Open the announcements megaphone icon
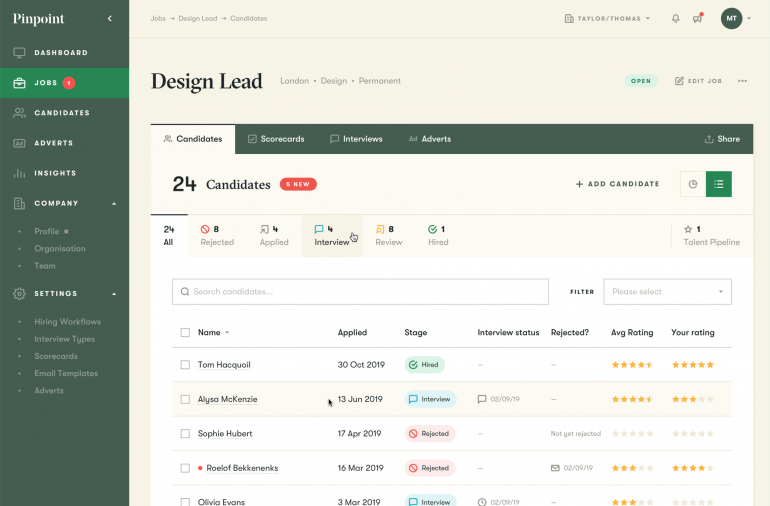Screen dimensions: 770x506 point(697,18)
